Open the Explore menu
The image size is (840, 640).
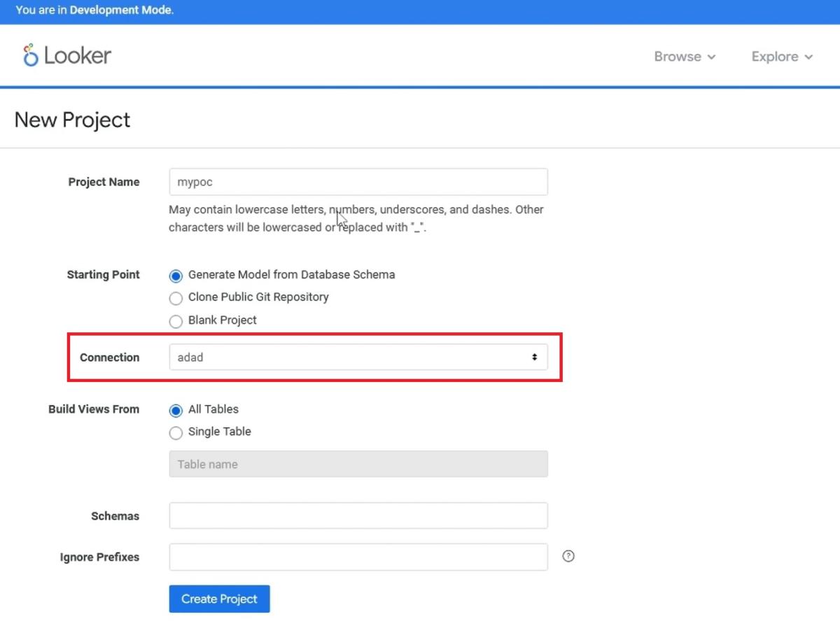point(775,57)
